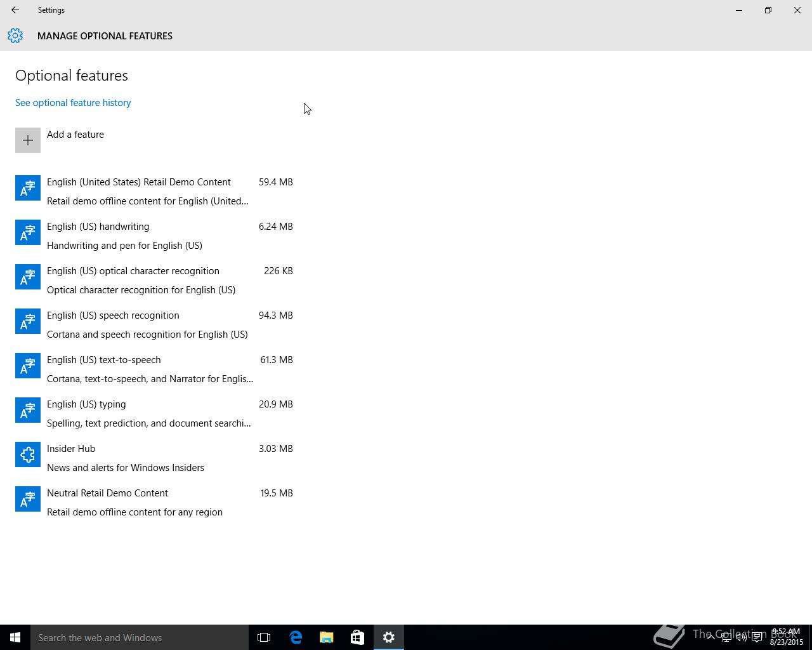Click 'Optical character recognition for English (US)' description

(x=141, y=290)
